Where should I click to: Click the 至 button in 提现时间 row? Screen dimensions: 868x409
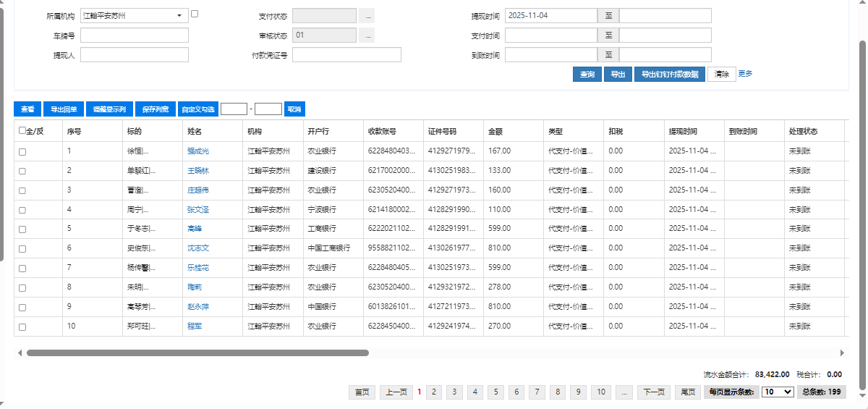click(608, 15)
